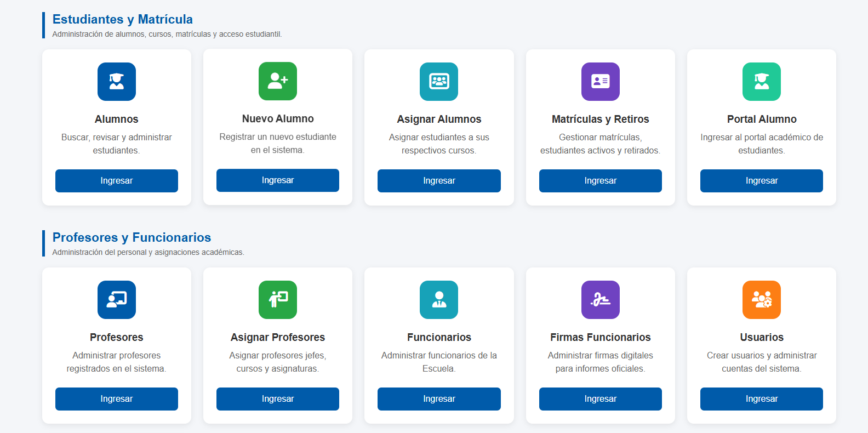The width and height of the screenshot is (868, 433).
Task: Click 'Crear usuarios y administrar cuentas' description
Action: pos(762,362)
